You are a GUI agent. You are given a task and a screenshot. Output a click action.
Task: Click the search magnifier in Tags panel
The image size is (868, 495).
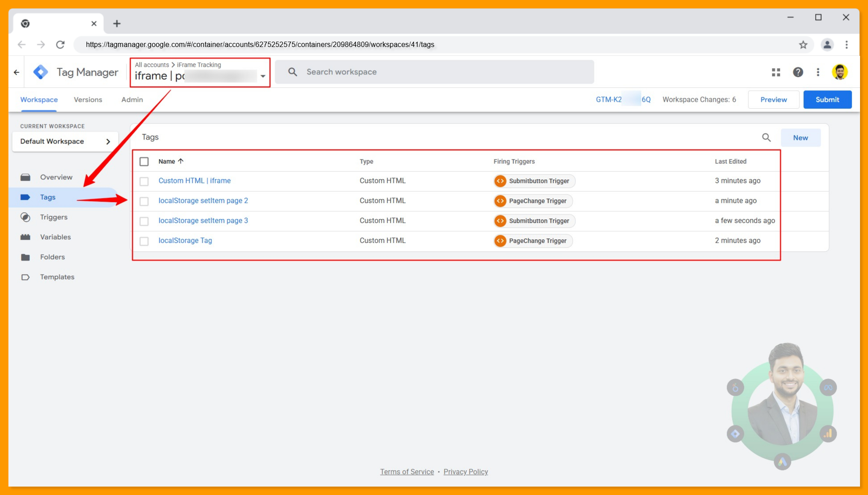(766, 137)
